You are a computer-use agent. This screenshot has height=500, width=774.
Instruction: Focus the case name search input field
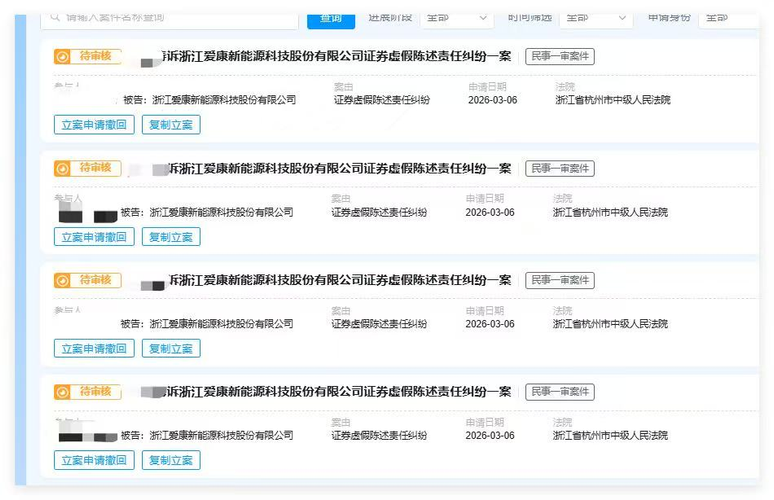[170, 20]
